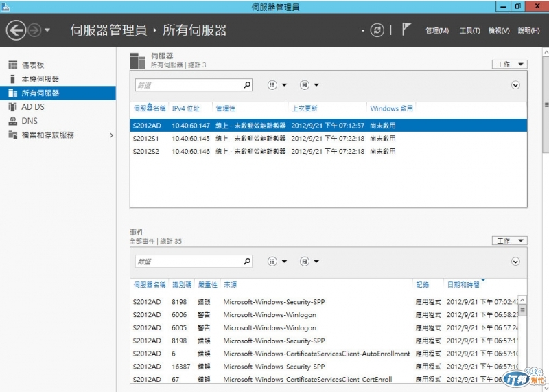Focus the events filter input field

tap(188, 262)
